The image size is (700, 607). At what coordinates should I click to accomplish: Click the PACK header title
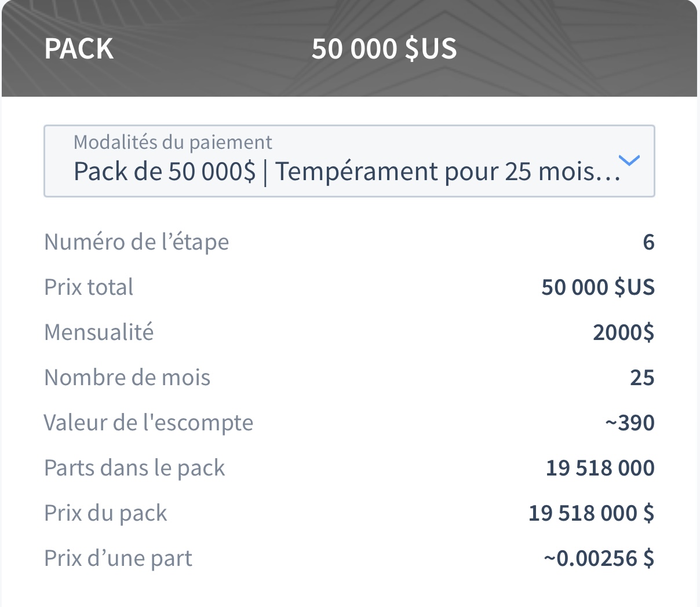[79, 49]
